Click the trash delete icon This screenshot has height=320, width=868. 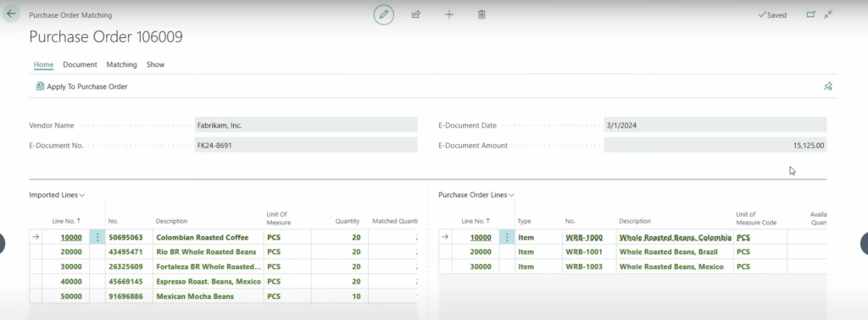point(481,15)
